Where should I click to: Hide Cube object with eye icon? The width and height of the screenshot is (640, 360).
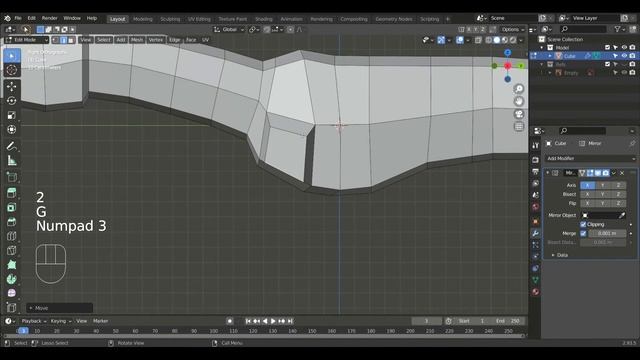(x=624, y=56)
